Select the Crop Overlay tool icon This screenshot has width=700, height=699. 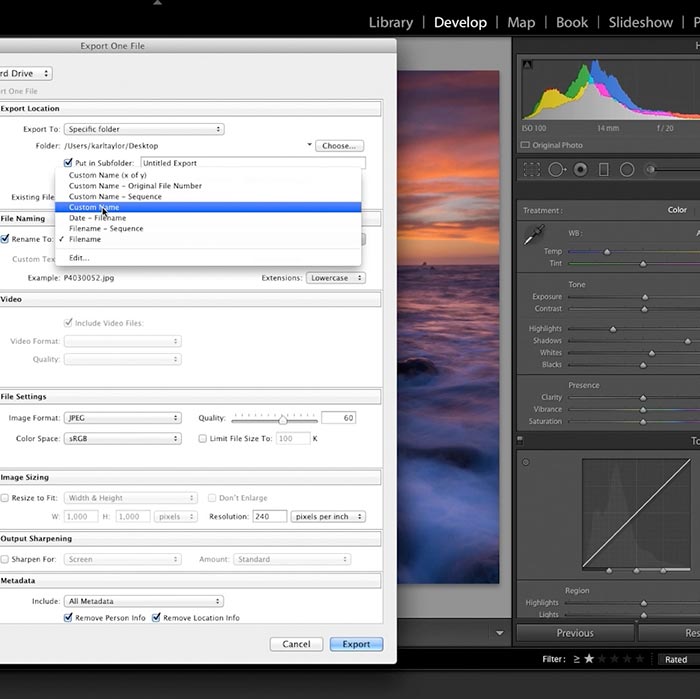[x=531, y=170]
